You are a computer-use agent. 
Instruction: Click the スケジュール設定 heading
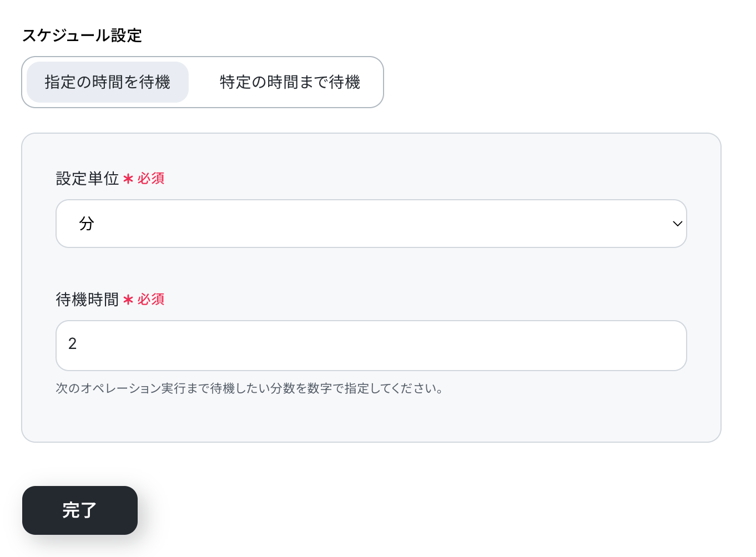click(82, 36)
